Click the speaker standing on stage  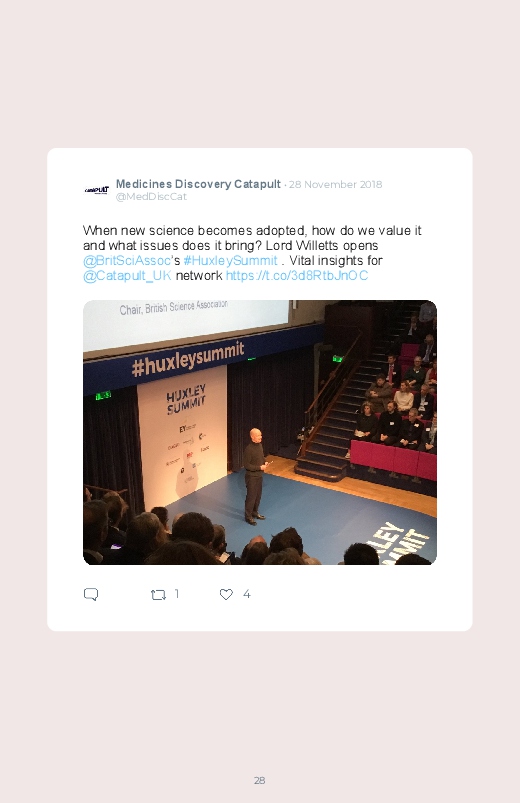click(255, 476)
